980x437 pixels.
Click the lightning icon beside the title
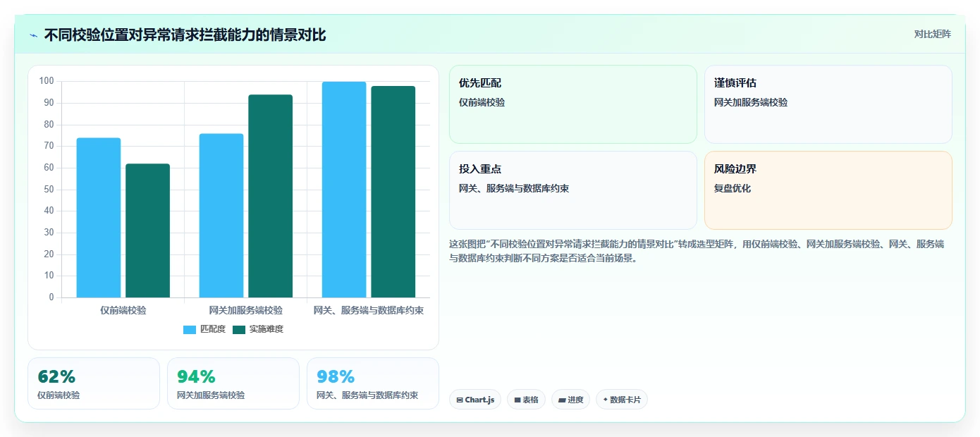coord(33,35)
